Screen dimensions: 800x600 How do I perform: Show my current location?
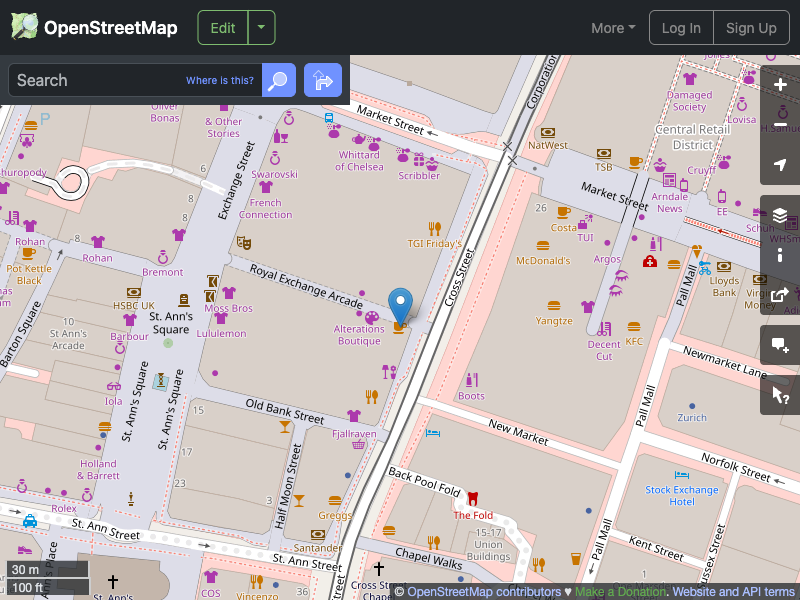pos(780,165)
